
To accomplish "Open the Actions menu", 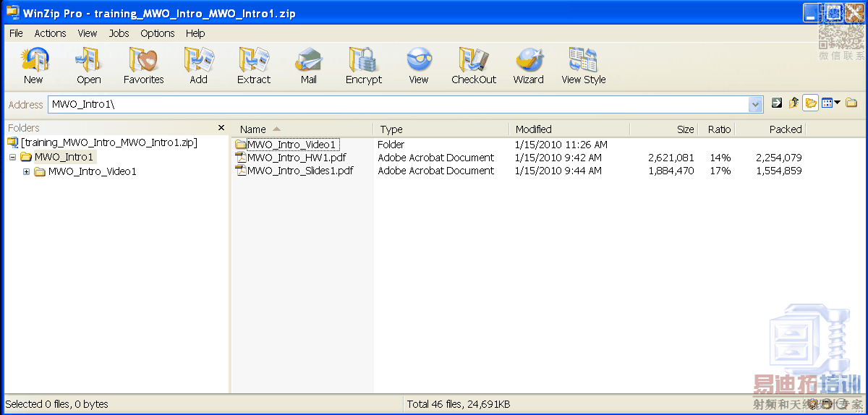I will [x=50, y=33].
